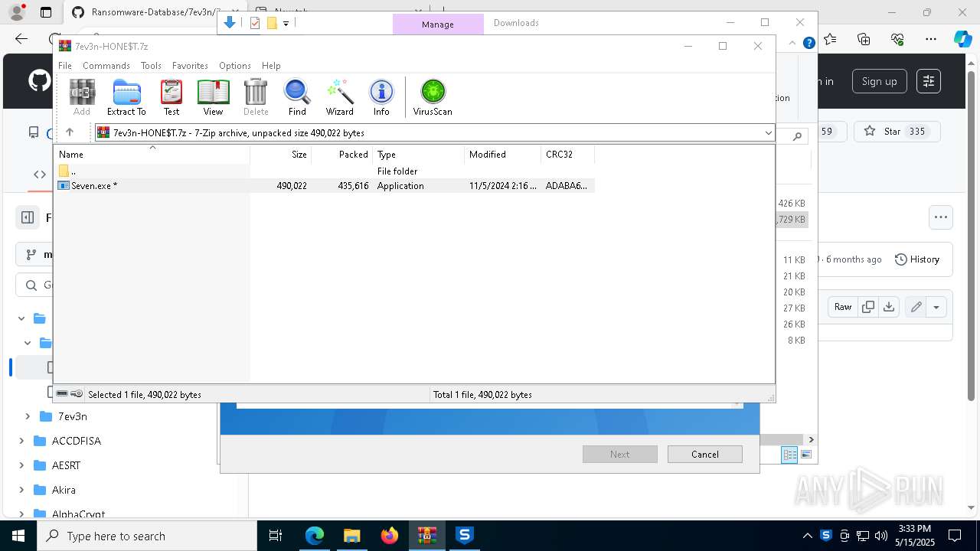Open the Commands menu

tap(106, 66)
